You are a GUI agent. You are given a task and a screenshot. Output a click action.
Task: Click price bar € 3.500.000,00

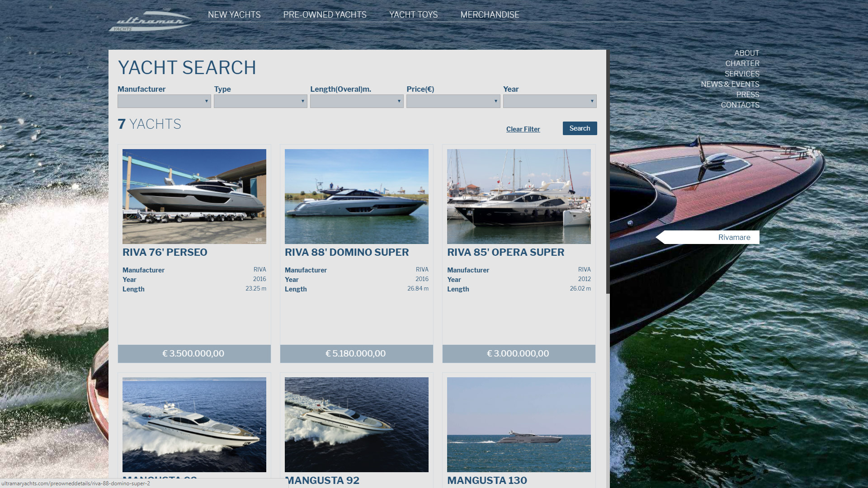(x=194, y=354)
